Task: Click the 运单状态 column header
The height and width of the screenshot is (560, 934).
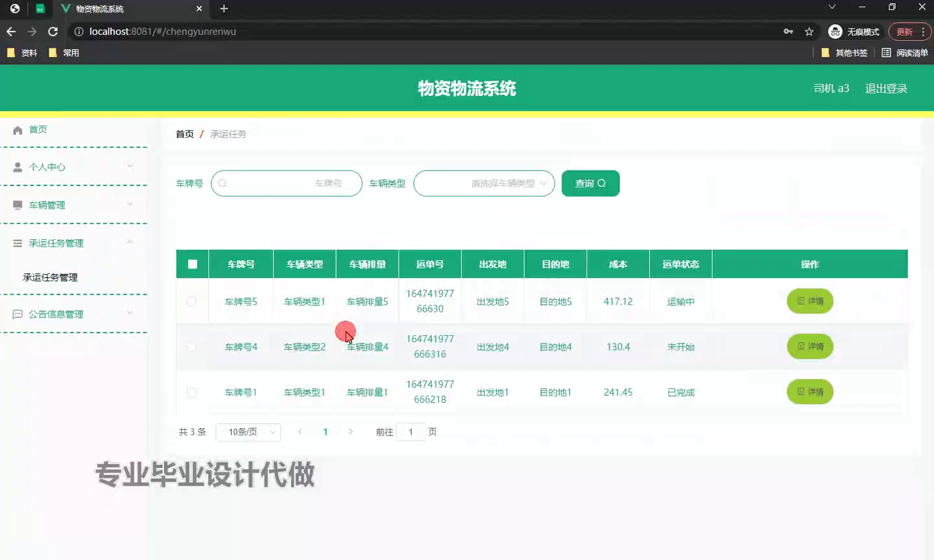Action: tap(681, 264)
